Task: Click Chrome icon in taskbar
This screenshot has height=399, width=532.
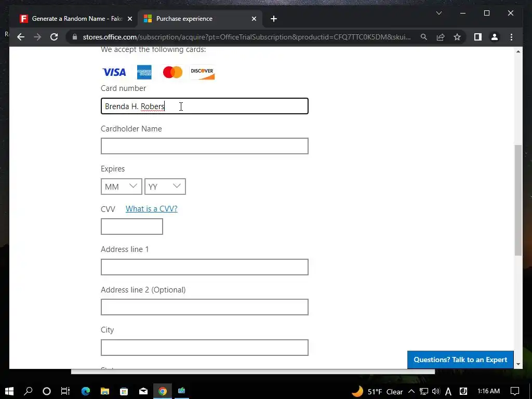Action: point(163,391)
